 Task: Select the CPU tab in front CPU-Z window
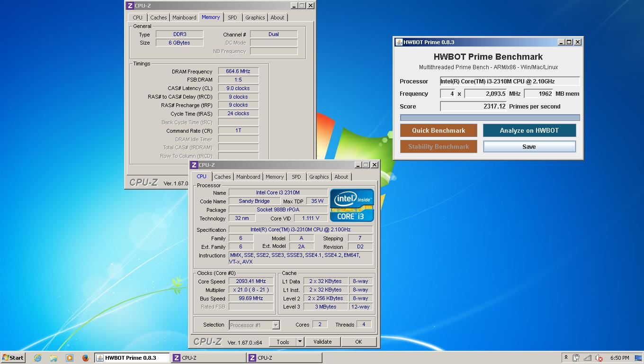tap(202, 176)
